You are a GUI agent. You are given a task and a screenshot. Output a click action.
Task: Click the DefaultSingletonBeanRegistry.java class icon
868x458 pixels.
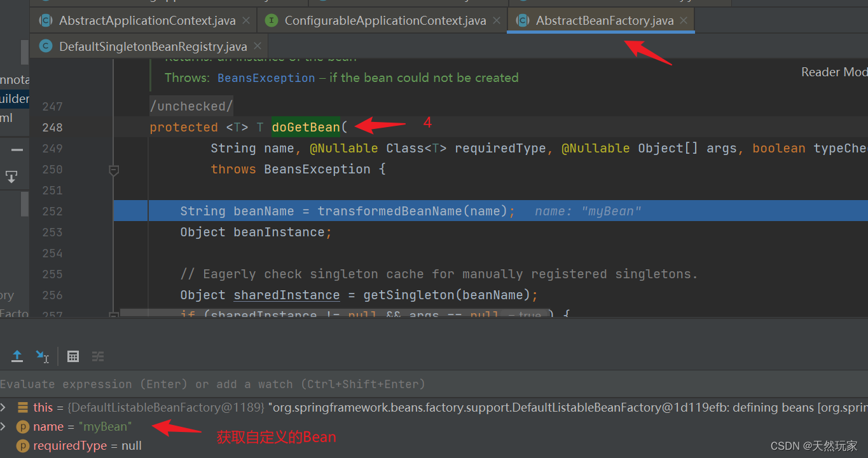pos(45,46)
